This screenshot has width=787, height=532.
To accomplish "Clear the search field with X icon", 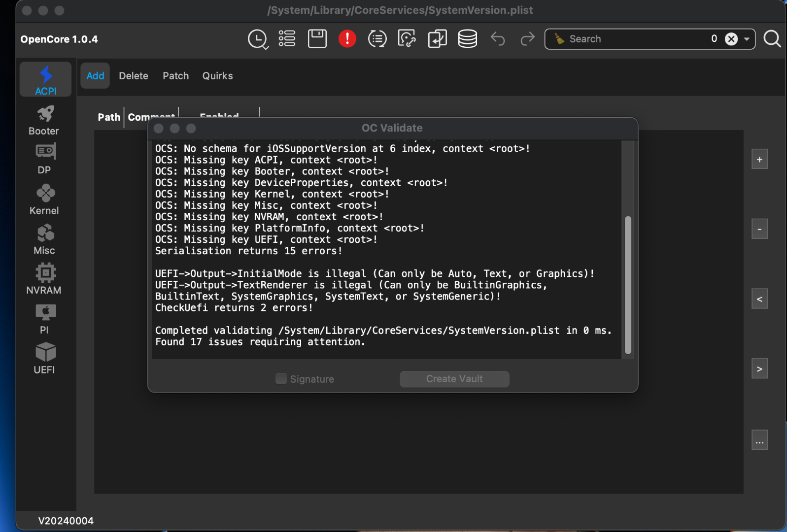I will 731,39.
